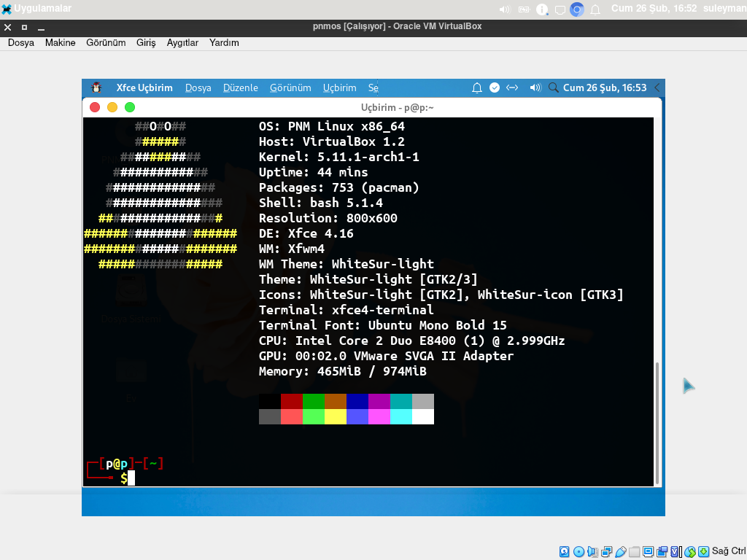Screen dimensions: 747x560
Task: Open guest terminal Uçbirim menu
Action: [x=340, y=87]
